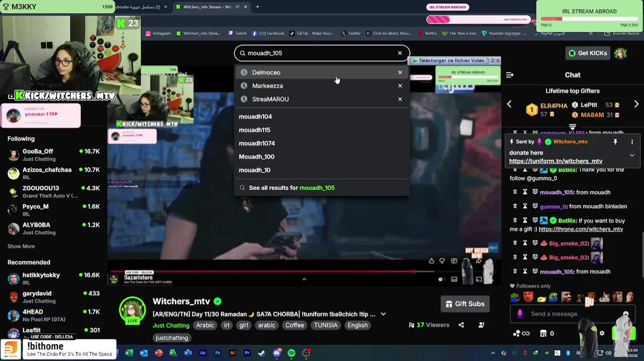Remove Delmoceo from recent searches
The width and height of the screenshot is (644, 361).
pos(400,73)
